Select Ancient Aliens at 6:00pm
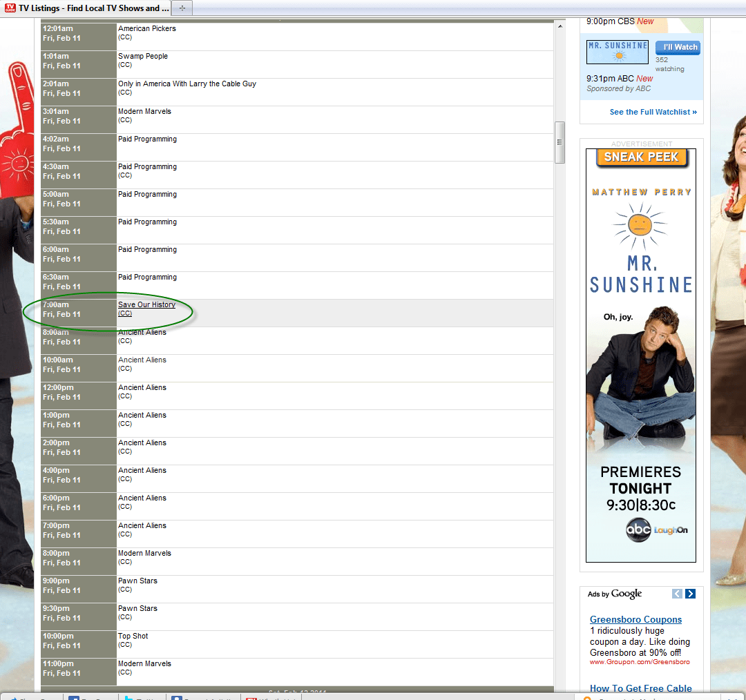This screenshot has width=746, height=700. pyautogui.click(x=142, y=498)
